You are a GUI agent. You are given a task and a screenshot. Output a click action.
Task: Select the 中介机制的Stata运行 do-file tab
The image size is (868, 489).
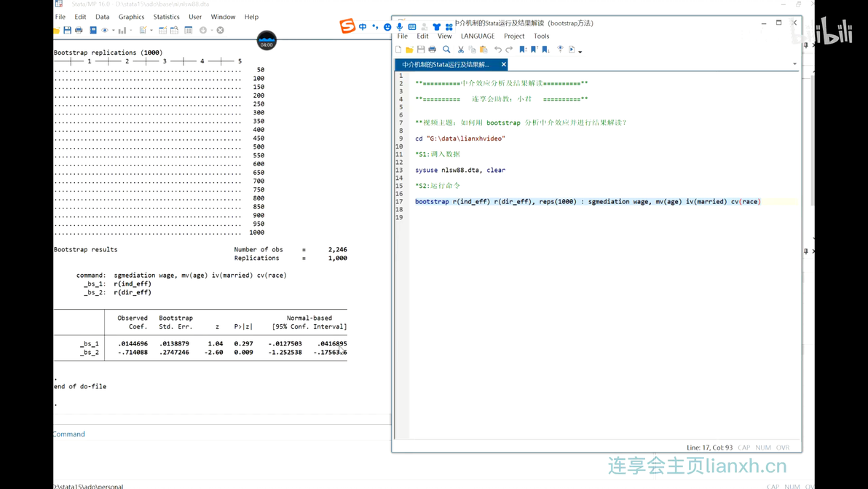[446, 65]
